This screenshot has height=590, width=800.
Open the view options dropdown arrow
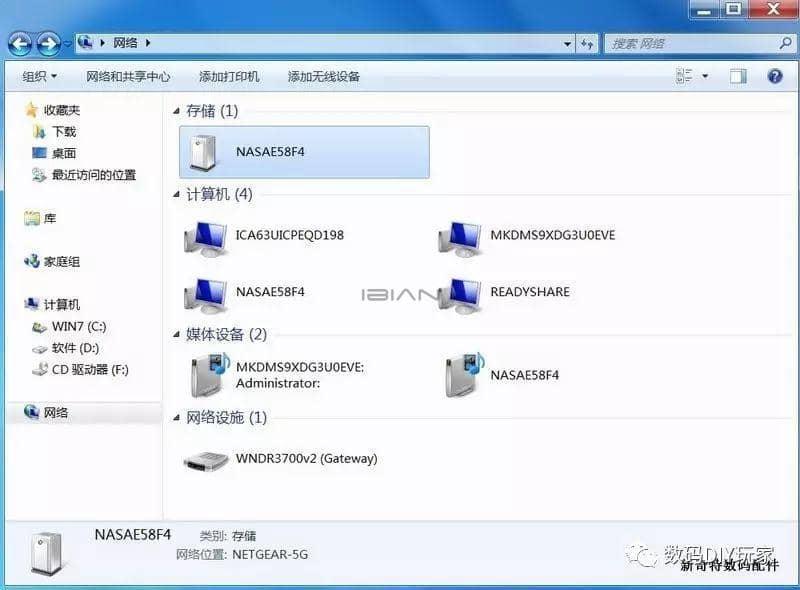705,76
